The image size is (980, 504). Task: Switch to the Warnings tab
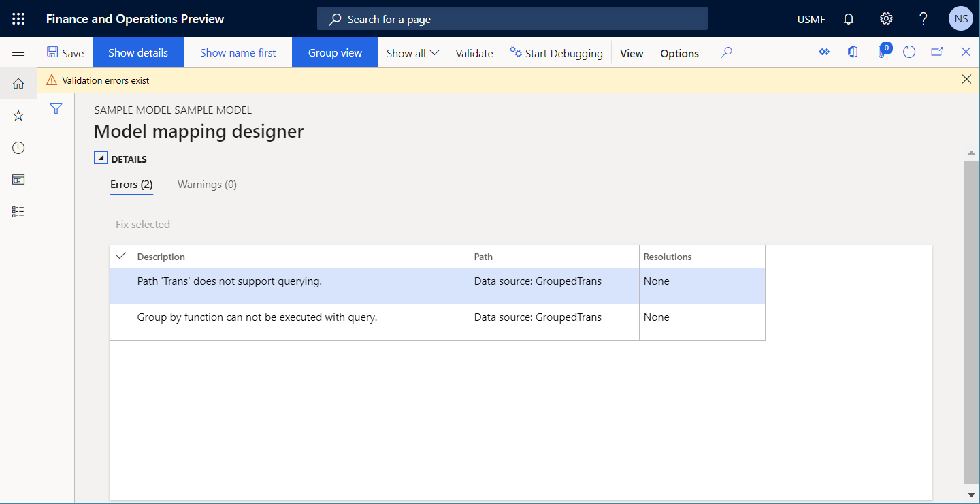[207, 184]
